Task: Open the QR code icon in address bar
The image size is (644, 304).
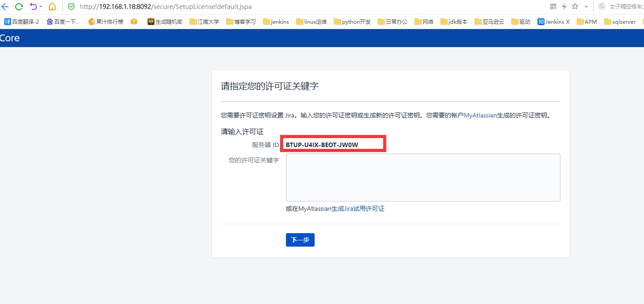Action: tap(553, 7)
